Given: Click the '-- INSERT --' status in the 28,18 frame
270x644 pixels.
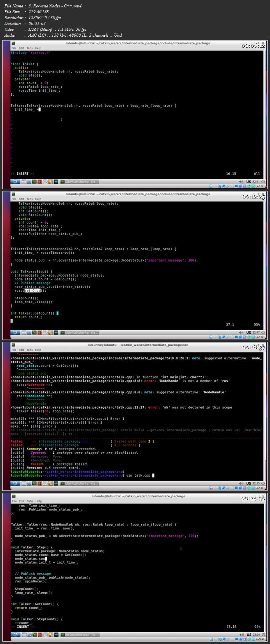Looking at the screenshot, I should click(x=23, y=627).
